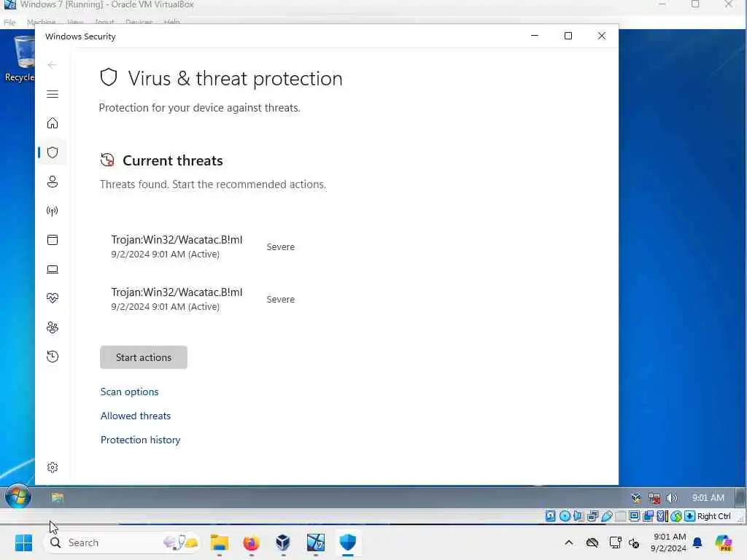Close the Windows Security window
The width and height of the screenshot is (747, 560).
602,36
